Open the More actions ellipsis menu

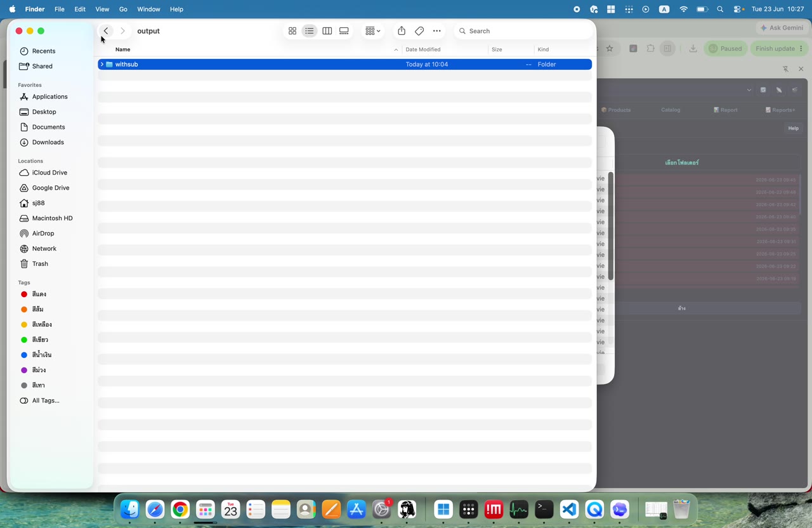click(437, 31)
